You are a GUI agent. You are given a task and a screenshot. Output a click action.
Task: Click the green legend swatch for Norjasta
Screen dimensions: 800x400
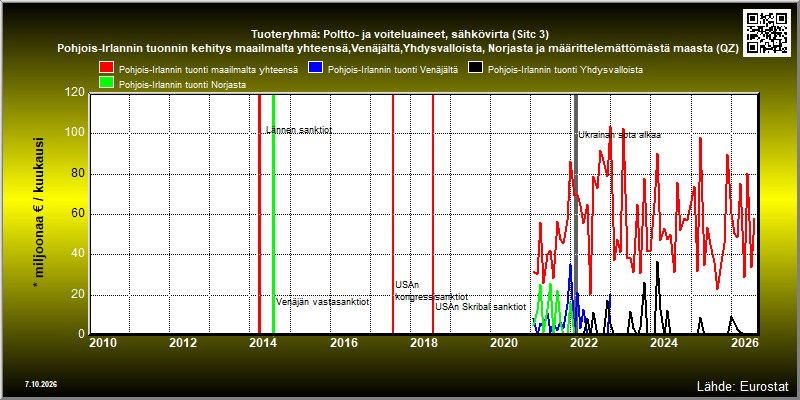pos(106,83)
